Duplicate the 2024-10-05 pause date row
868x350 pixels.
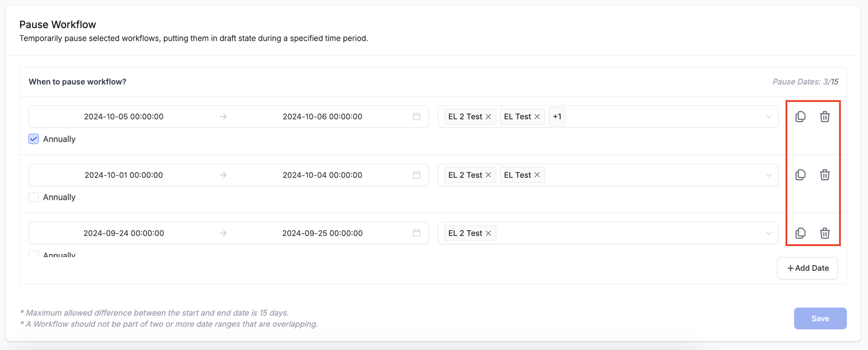click(800, 117)
